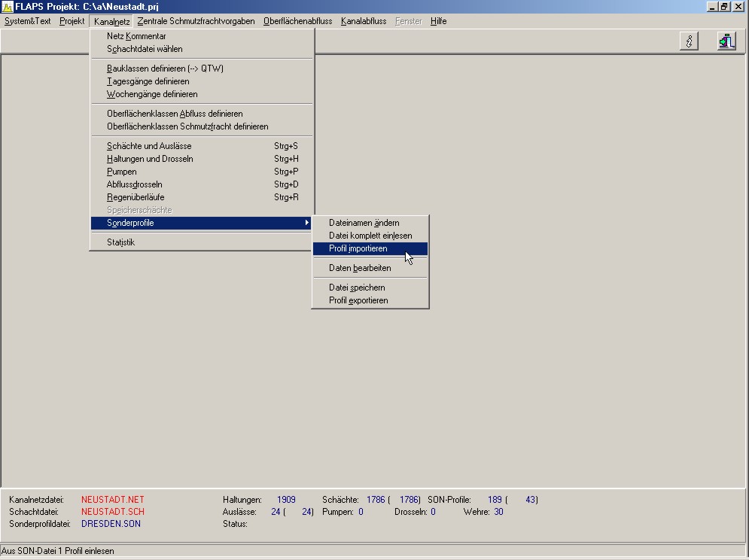Open Schächte und Auslässe
The width and height of the screenshot is (749, 560).
click(202, 146)
